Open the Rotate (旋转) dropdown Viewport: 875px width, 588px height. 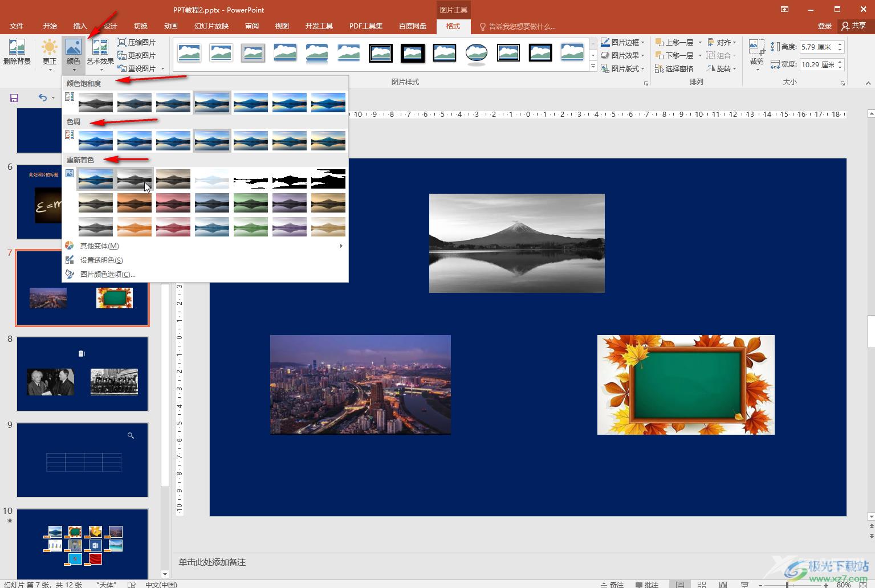point(722,68)
